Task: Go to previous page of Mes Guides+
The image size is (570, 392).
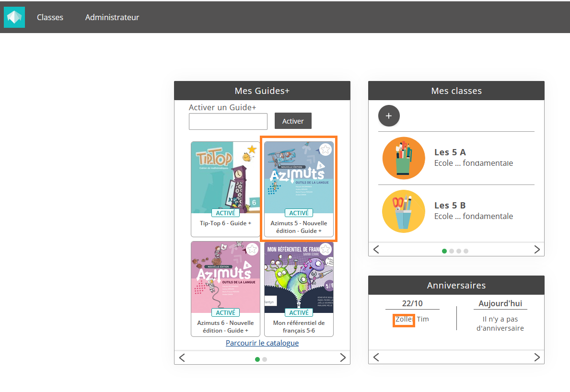Action: point(182,358)
